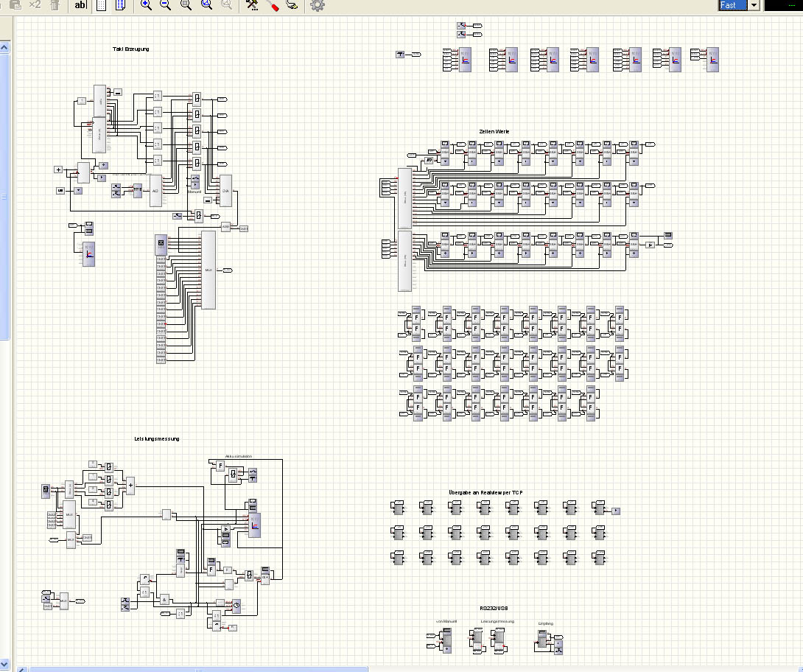Click the Fast speed selection field
This screenshot has height=672, width=803.
(x=733, y=5)
